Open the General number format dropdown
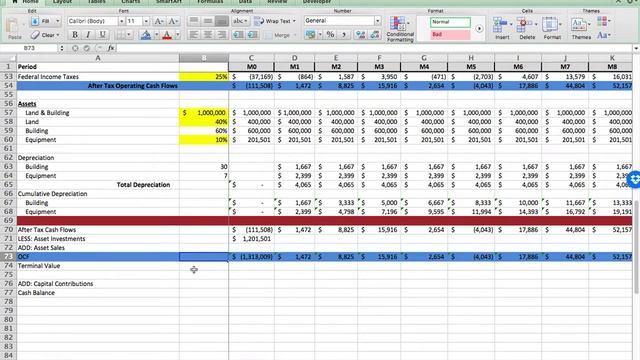 click(342, 20)
